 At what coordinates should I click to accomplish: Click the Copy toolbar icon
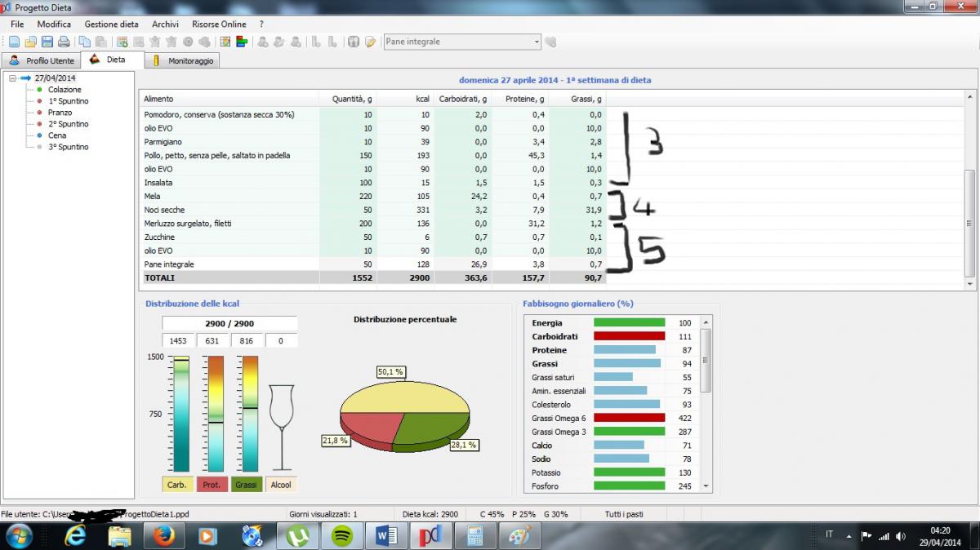(84, 42)
